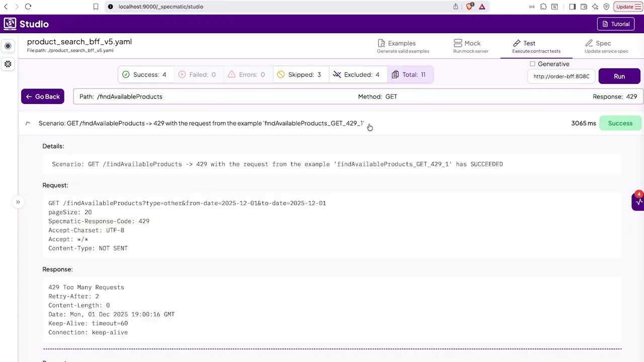
Task: Click the Brave shield icon in the browser toolbar
Action: point(469,7)
